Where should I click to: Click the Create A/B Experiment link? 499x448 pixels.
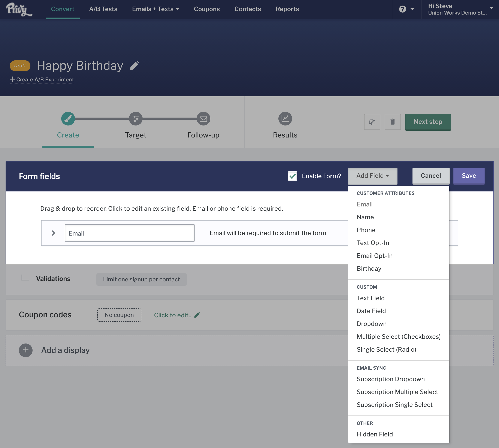point(42,79)
